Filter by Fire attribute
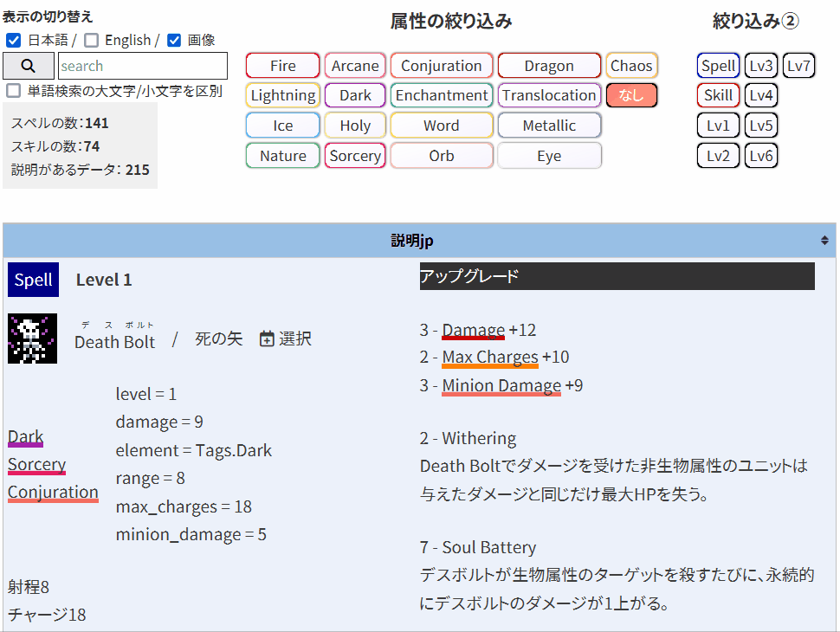Screen dimensions: 840x632 (x=283, y=66)
